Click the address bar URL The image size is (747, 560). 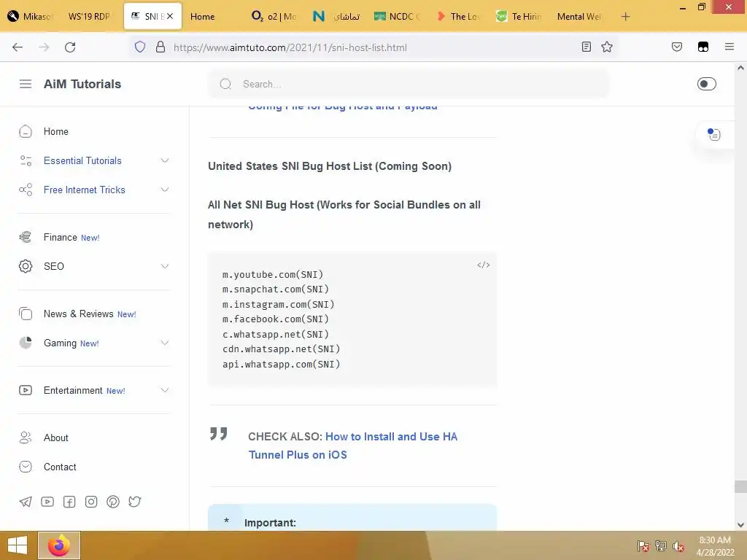coord(290,47)
